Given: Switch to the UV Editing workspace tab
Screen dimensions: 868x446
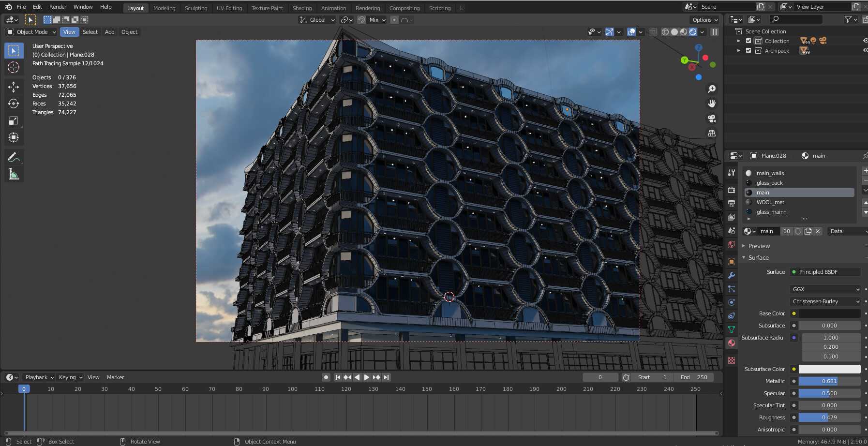Looking at the screenshot, I should (229, 8).
